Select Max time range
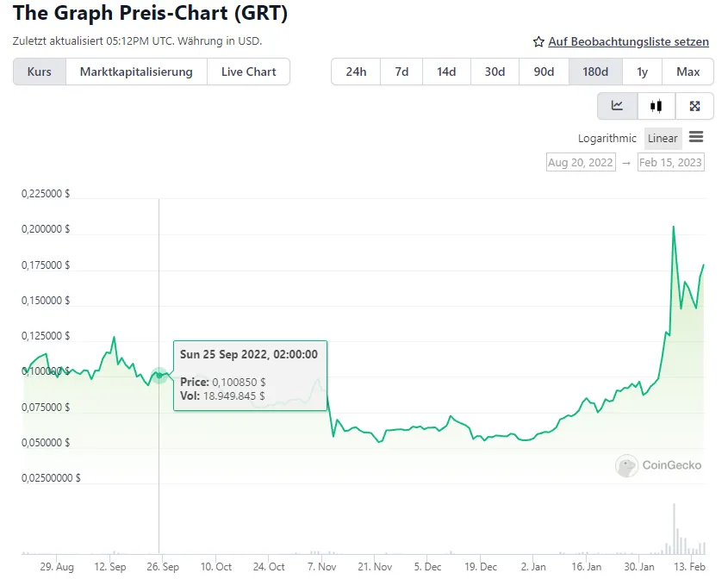 (x=688, y=72)
